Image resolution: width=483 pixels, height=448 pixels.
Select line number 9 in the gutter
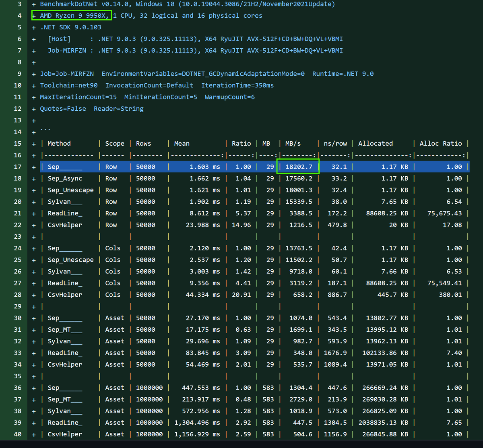tap(20, 74)
